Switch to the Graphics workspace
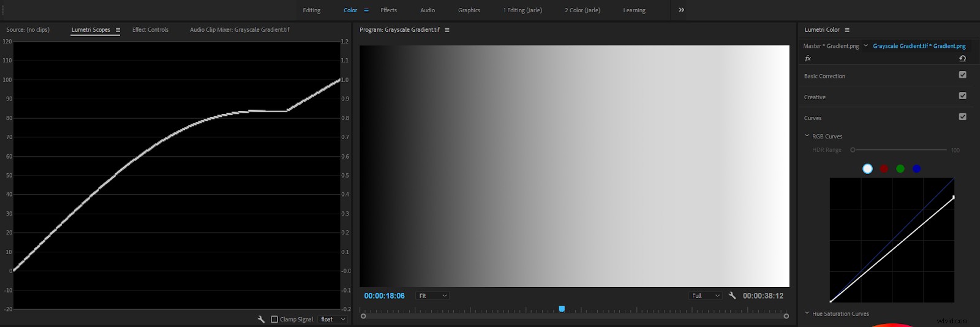Viewport: 980px width, 327px height. pos(469,10)
